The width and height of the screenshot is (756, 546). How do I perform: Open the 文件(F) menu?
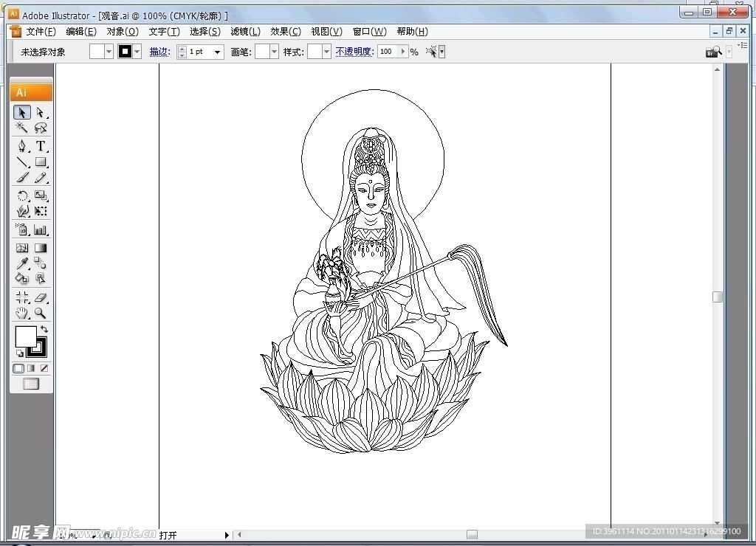[41, 31]
